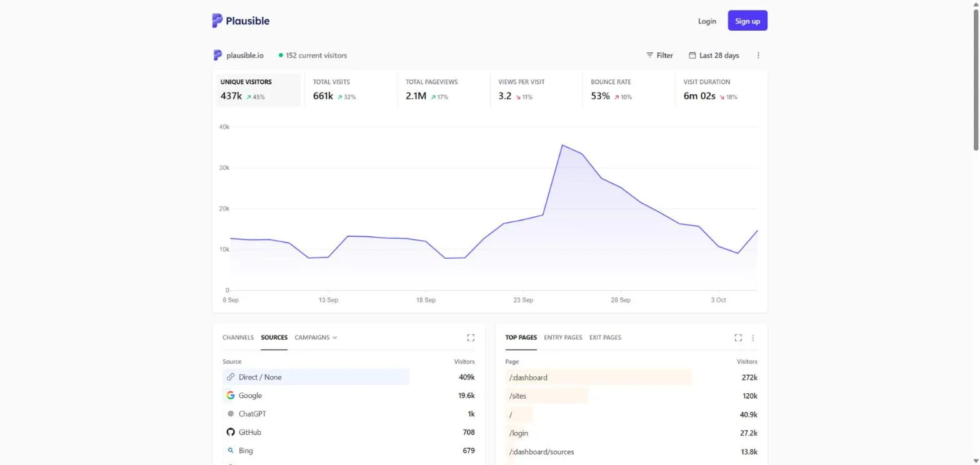Image resolution: width=980 pixels, height=465 pixels.
Task: Filter by the Google source row
Action: click(349, 395)
